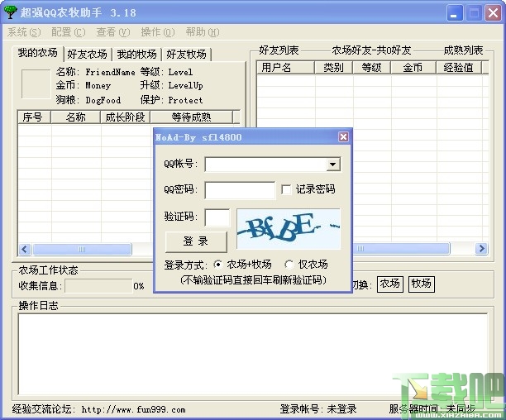
Task: Enable the 记录密码 checkbox
Action: [286, 189]
